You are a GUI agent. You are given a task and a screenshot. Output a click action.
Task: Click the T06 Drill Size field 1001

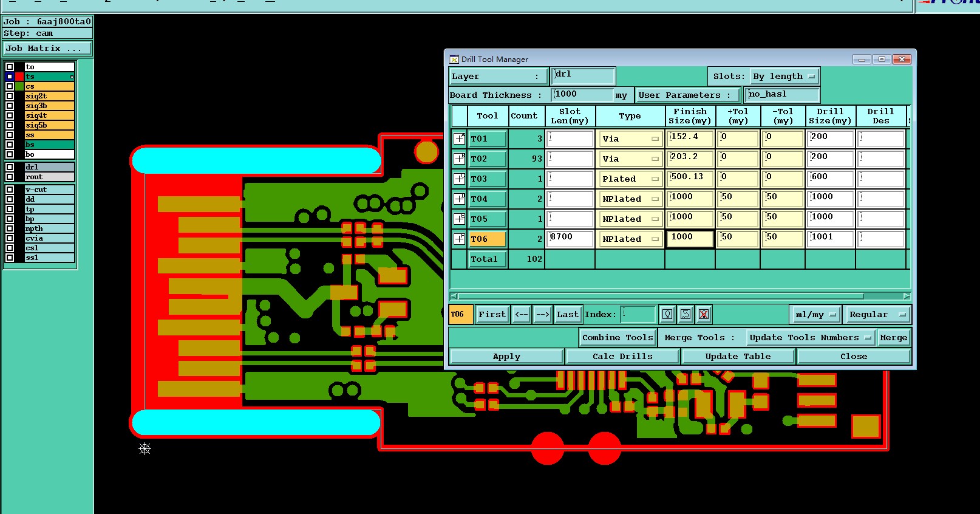pyautogui.click(x=830, y=239)
